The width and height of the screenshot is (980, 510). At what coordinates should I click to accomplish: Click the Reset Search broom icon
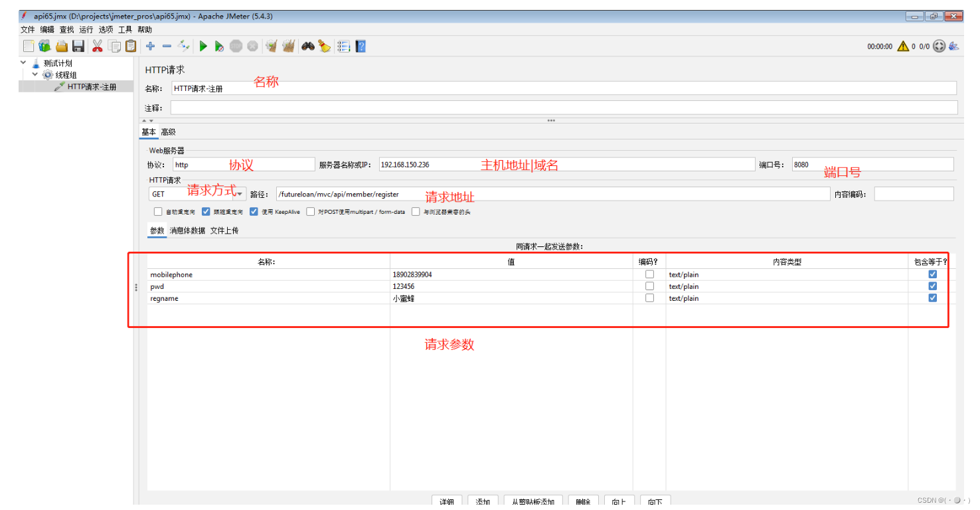pos(324,46)
